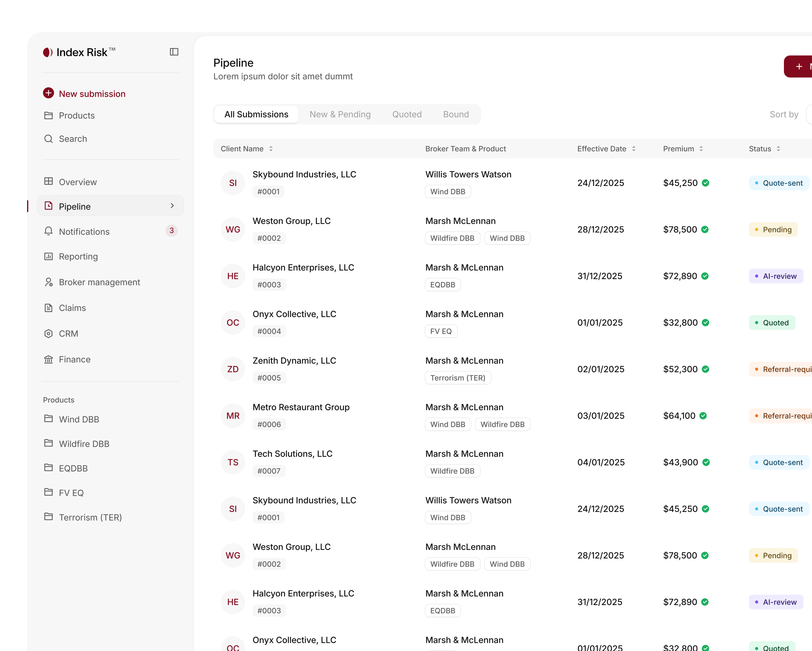This screenshot has height=651, width=812.
Task: Collapse the sidebar panel icon
Action: click(x=174, y=52)
